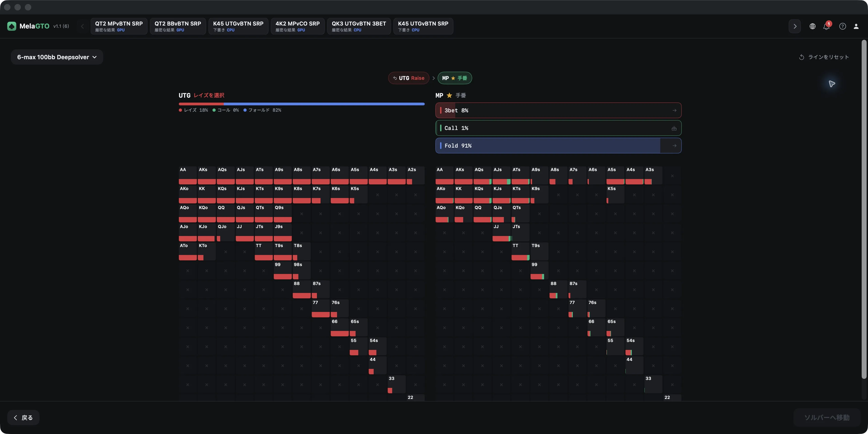Viewport: 868px width, 434px height.
Task: Select 44 cell in UTG grid
Action: click(377, 365)
